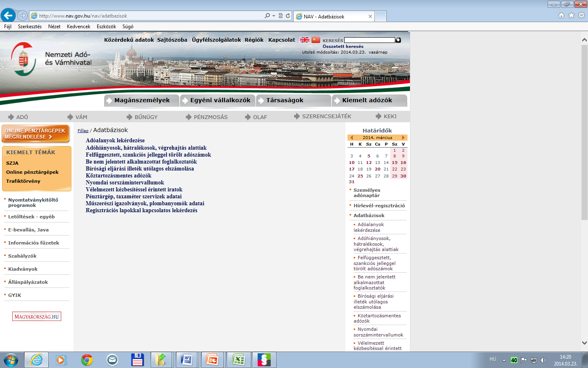Click the volume speaker icon in system tray

[x=543, y=360]
